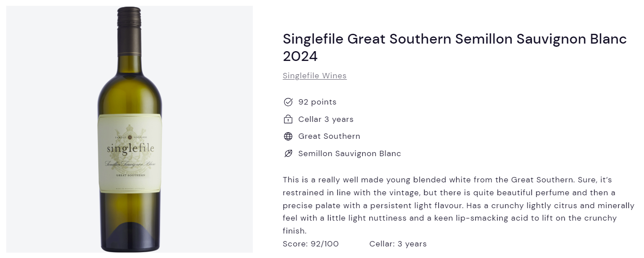Click the footer Cellar: 3 years text
This screenshot has height=258, width=644.
pyautogui.click(x=398, y=244)
